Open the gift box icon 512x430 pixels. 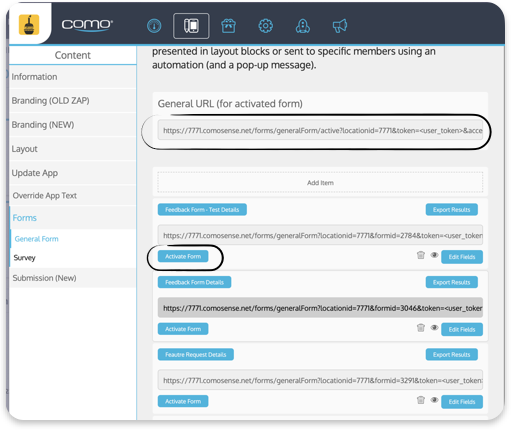(228, 26)
